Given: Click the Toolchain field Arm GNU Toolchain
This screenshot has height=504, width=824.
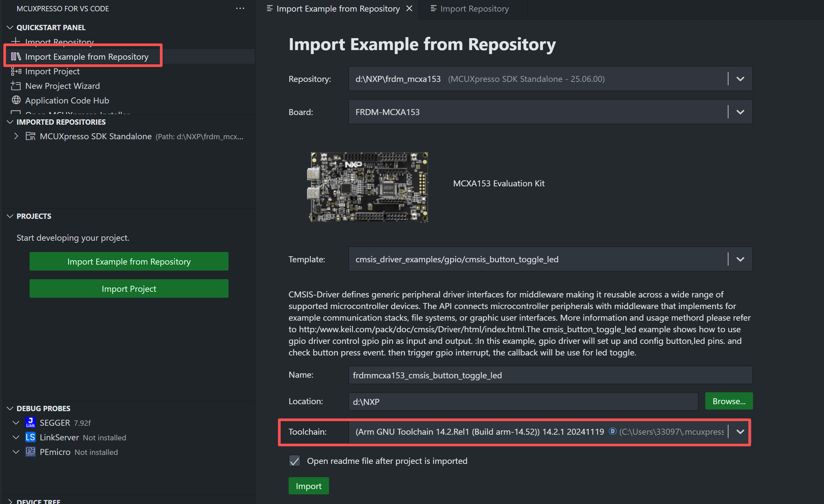Looking at the screenshot, I should coord(550,432).
